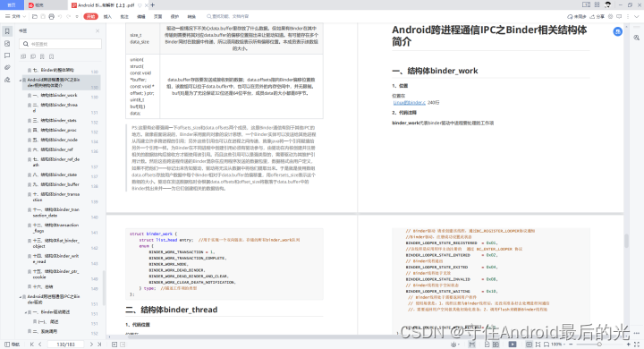The image size is (644, 349).
Task: Click the add bookmark icon in the bookmark panel
Action: (23, 56)
